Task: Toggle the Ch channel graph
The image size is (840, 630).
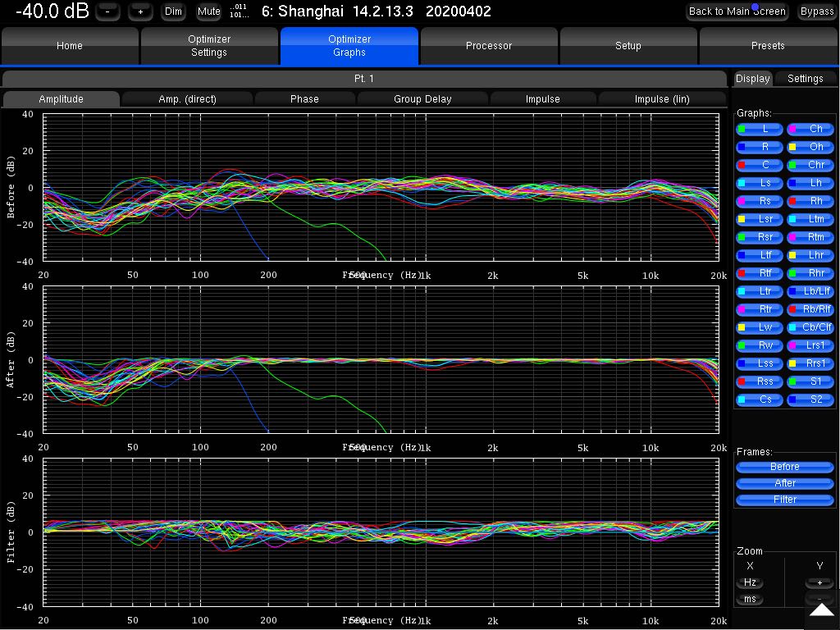Action: [810, 129]
